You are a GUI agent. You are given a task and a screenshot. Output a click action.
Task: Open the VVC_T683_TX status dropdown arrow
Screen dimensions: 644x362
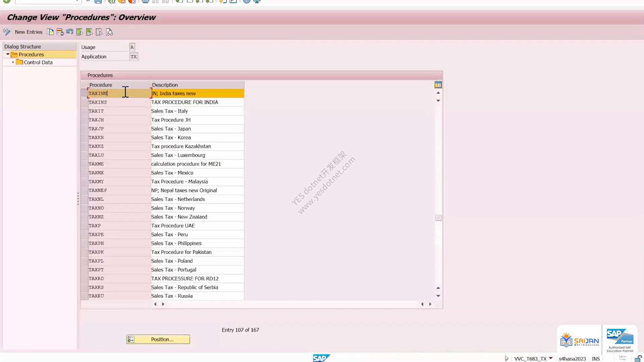550,358
